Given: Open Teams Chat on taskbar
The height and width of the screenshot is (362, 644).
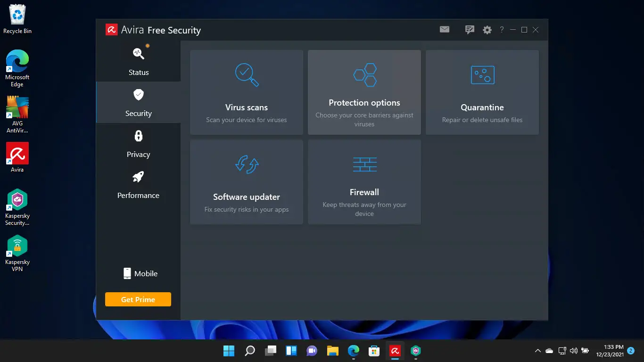Looking at the screenshot, I should [x=312, y=351].
